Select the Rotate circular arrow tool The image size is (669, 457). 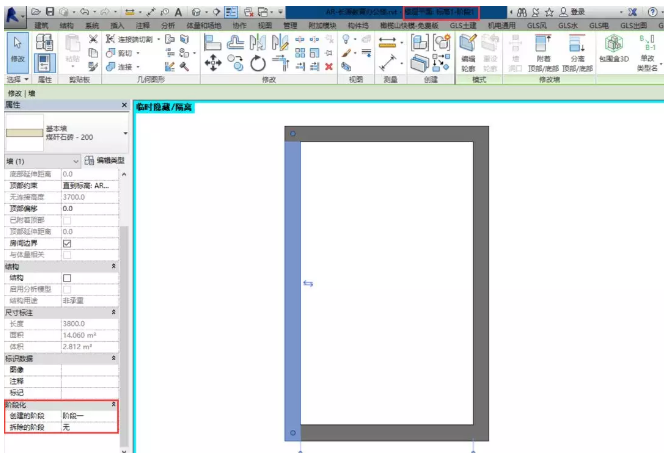pyautogui.click(x=258, y=64)
